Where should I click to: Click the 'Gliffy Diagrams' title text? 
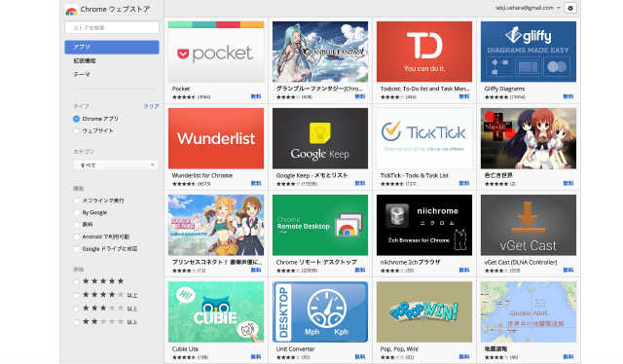[504, 89]
